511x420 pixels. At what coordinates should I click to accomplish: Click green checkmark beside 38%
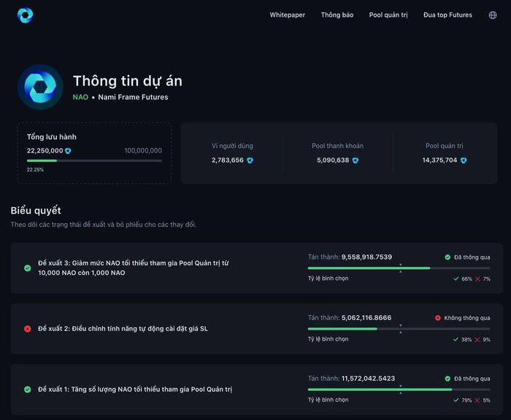(456, 340)
